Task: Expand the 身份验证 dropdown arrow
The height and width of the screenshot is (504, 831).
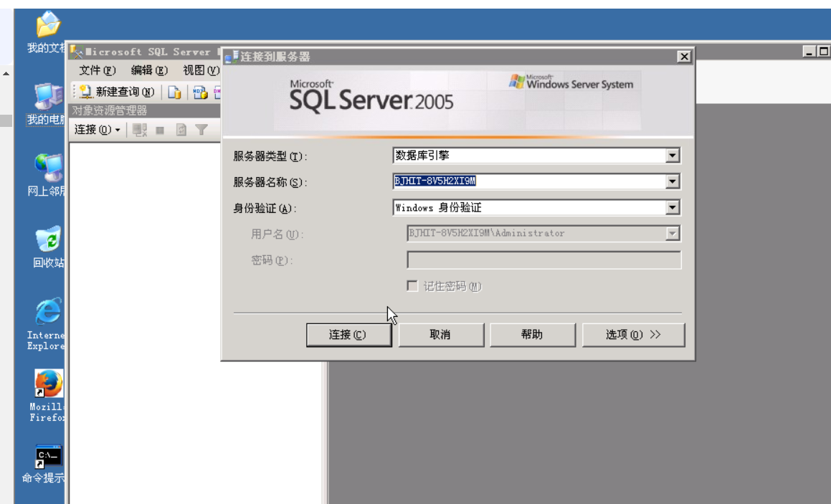Action: (672, 208)
